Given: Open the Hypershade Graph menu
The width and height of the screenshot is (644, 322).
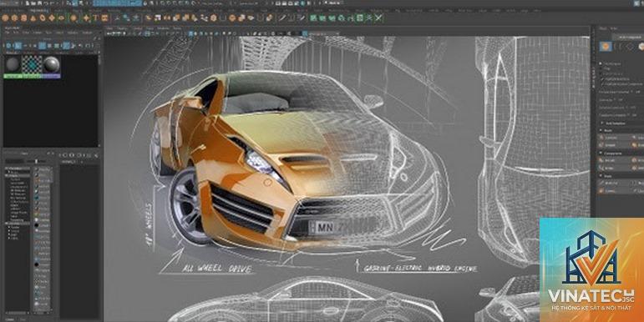Looking at the screenshot, I should pos(60,33).
